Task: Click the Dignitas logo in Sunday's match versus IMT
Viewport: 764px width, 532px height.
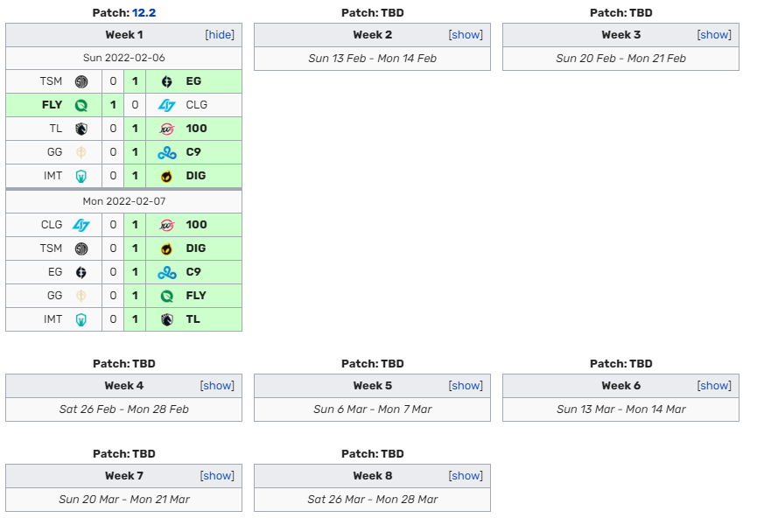Action: coord(166,176)
